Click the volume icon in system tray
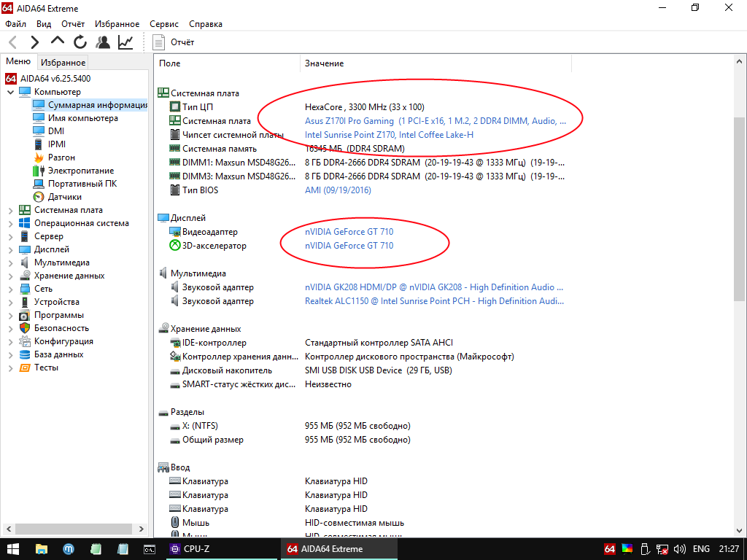 [x=679, y=549]
